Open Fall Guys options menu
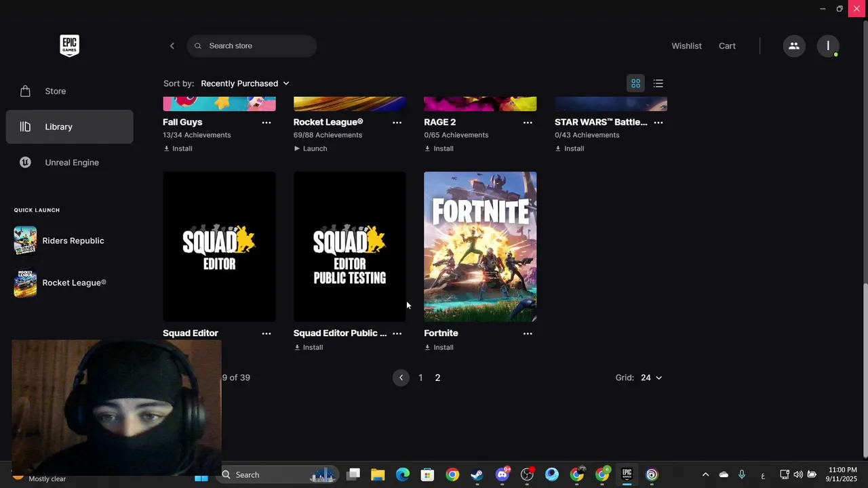Screen dimensions: 868x488 [267, 123]
